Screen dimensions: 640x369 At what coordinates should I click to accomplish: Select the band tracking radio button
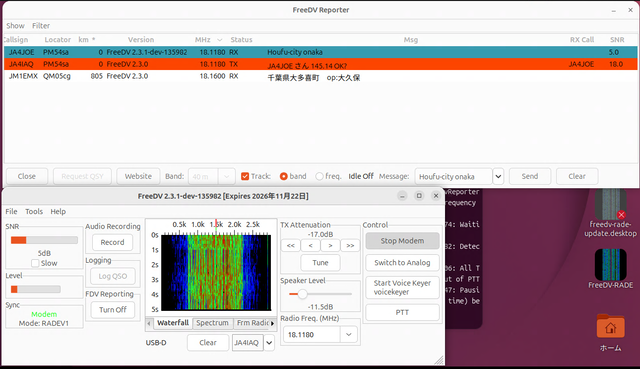point(284,176)
